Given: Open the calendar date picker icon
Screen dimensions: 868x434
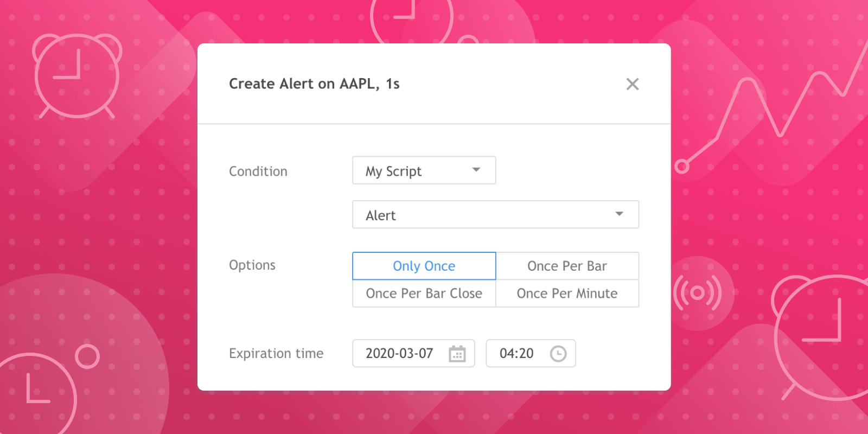Looking at the screenshot, I should click(x=457, y=354).
